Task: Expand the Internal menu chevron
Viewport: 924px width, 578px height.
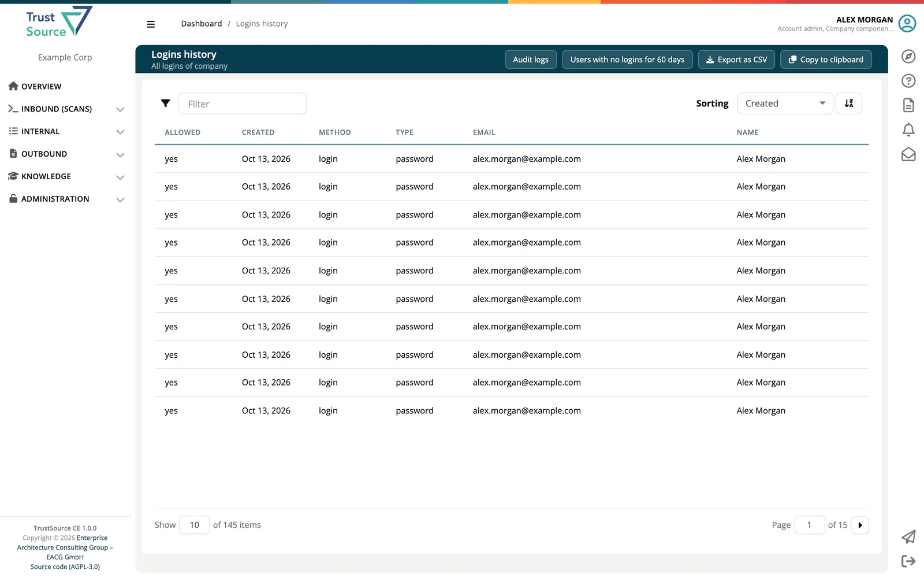Action: coord(120,132)
